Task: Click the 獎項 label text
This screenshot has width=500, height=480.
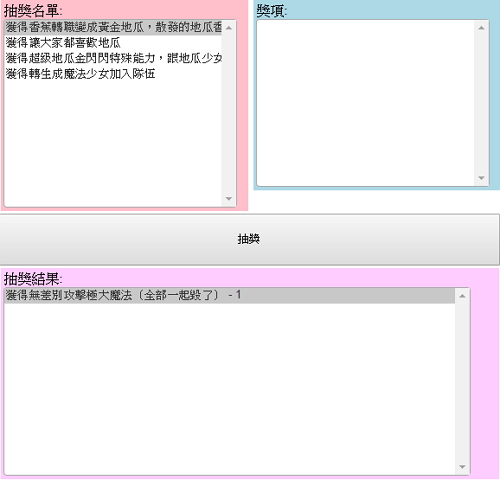Action: 272,11
